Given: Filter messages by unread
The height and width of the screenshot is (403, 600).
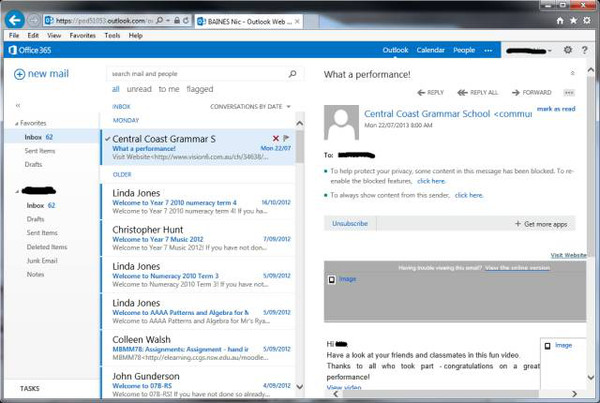Looking at the screenshot, I should (x=139, y=89).
